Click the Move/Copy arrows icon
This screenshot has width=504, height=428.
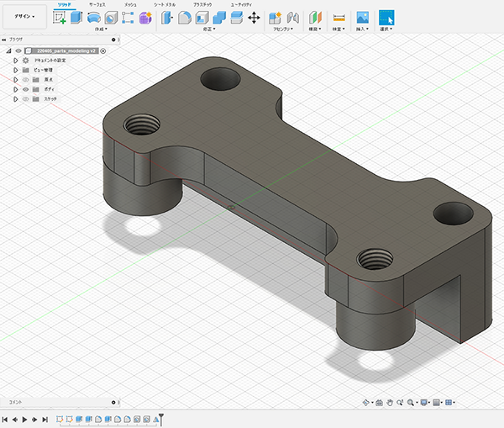point(254,17)
